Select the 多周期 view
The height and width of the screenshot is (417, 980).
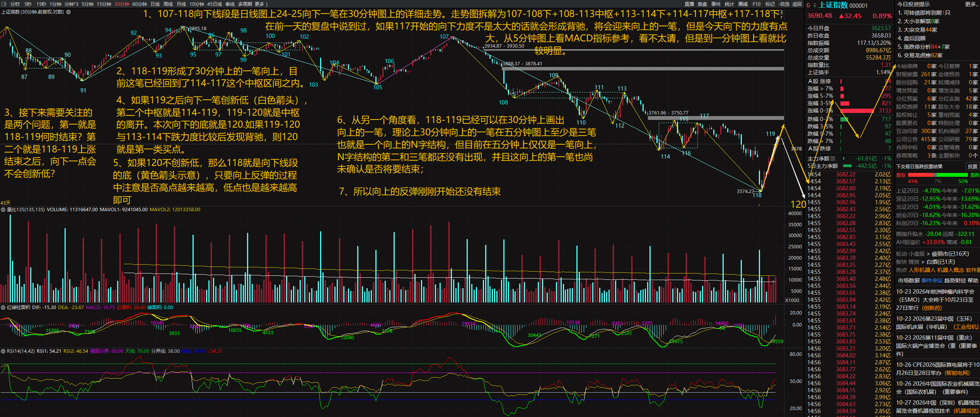tap(245, 4)
